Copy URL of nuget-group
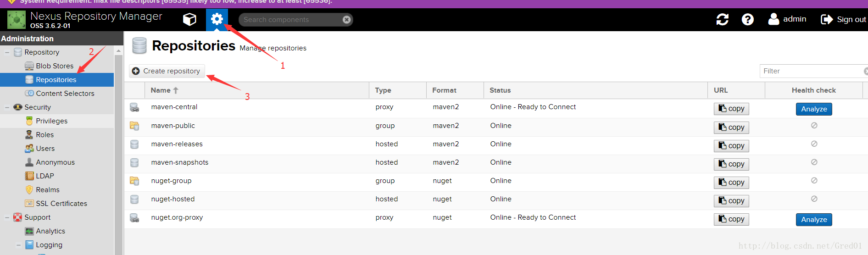The height and width of the screenshot is (255, 868). click(731, 183)
